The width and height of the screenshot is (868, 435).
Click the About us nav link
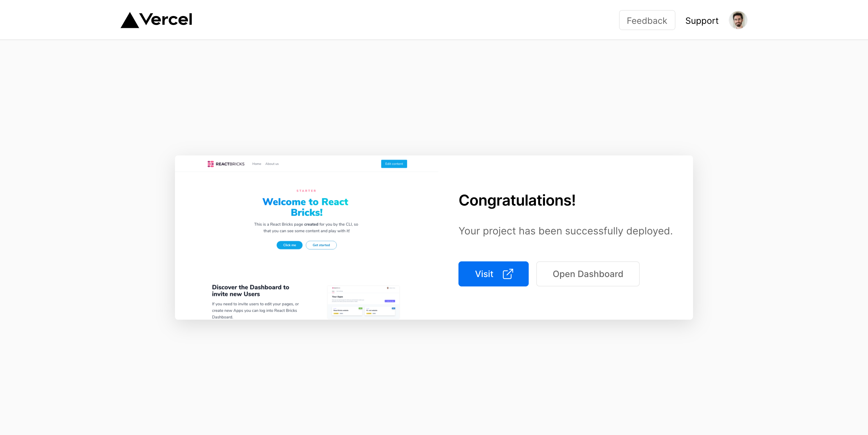click(272, 164)
